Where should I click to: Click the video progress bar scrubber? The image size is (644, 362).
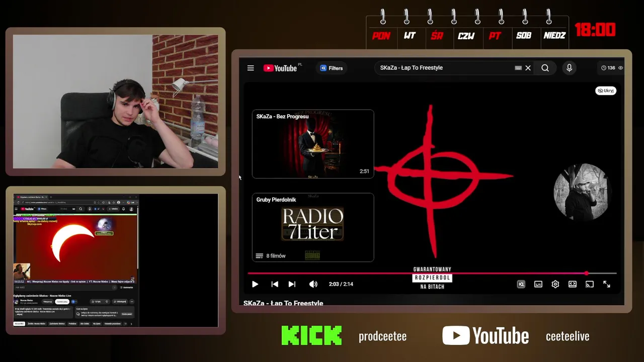587,274
